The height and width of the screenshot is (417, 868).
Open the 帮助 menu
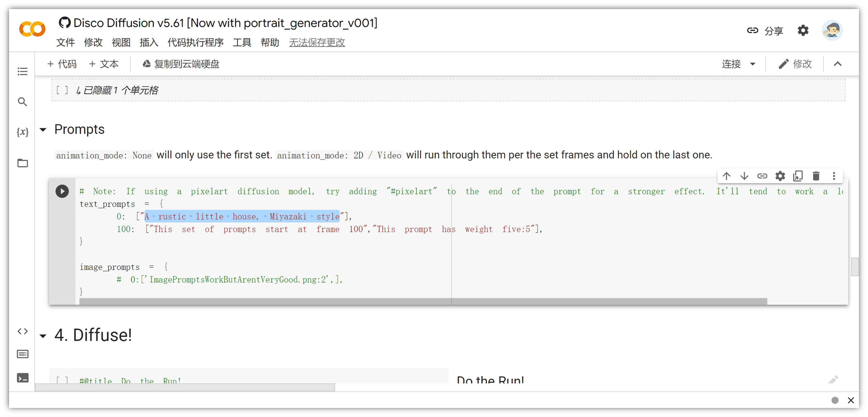point(270,42)
